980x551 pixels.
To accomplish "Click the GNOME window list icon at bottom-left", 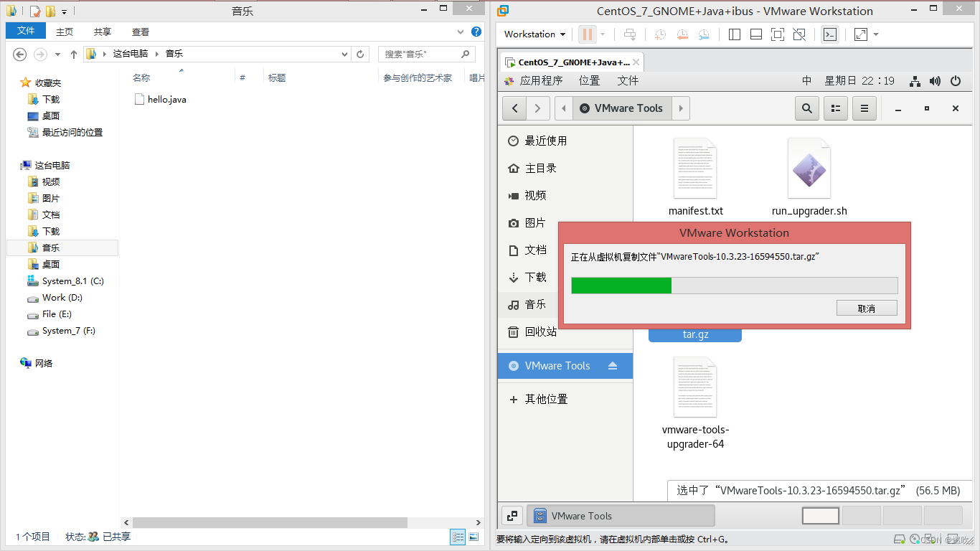I will tap(512, 515).
